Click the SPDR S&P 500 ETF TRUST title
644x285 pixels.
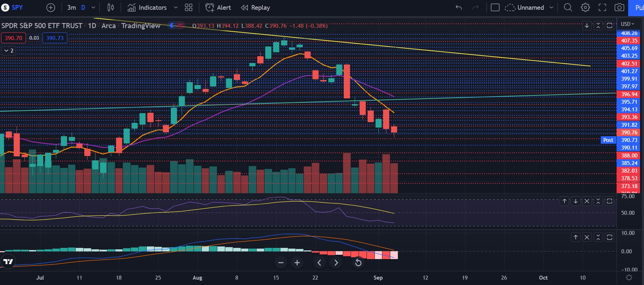42,26
